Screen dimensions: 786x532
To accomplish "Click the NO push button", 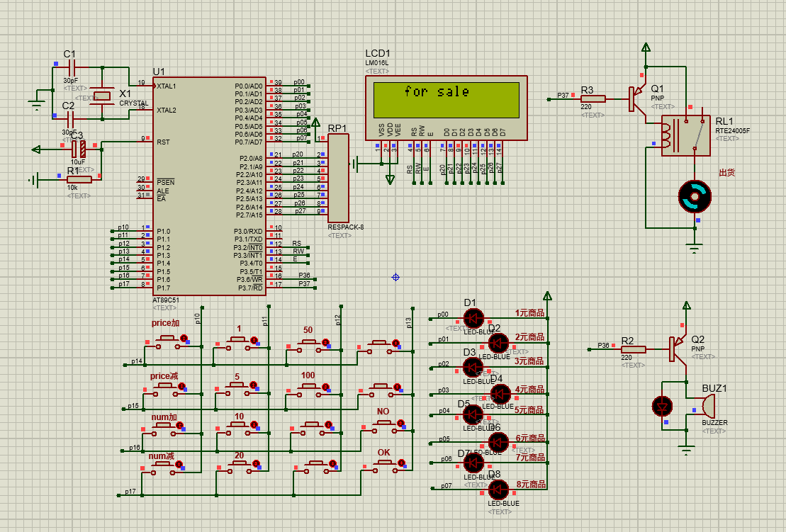I will tap(385, 426).
